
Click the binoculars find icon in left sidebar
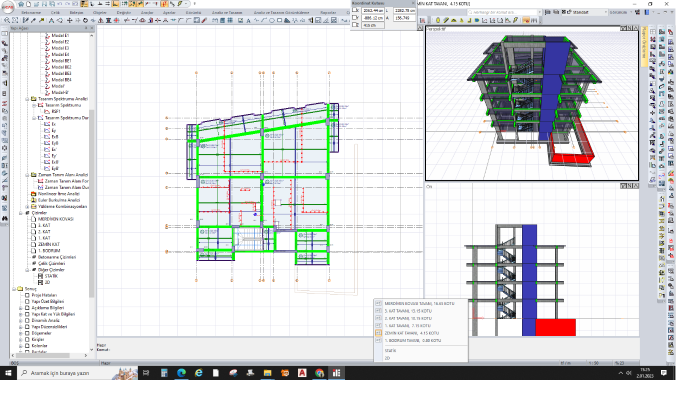pos(4,218)
